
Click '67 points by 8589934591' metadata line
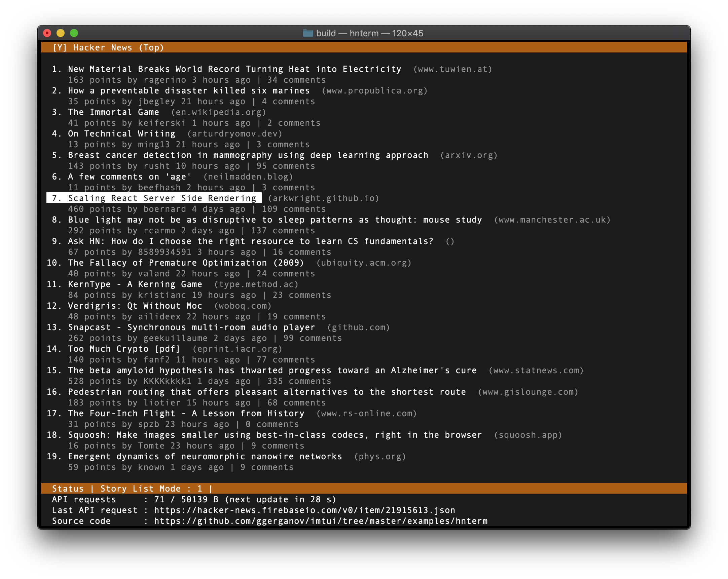tap(199, 253)
